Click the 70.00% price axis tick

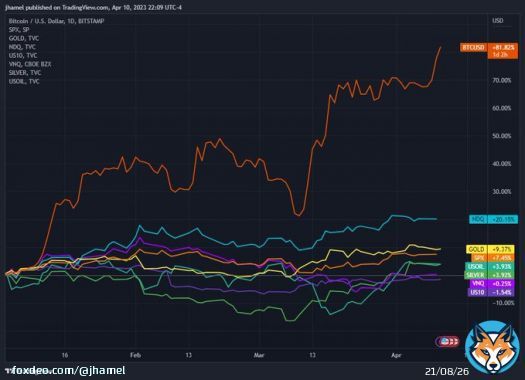pos(502,80)
